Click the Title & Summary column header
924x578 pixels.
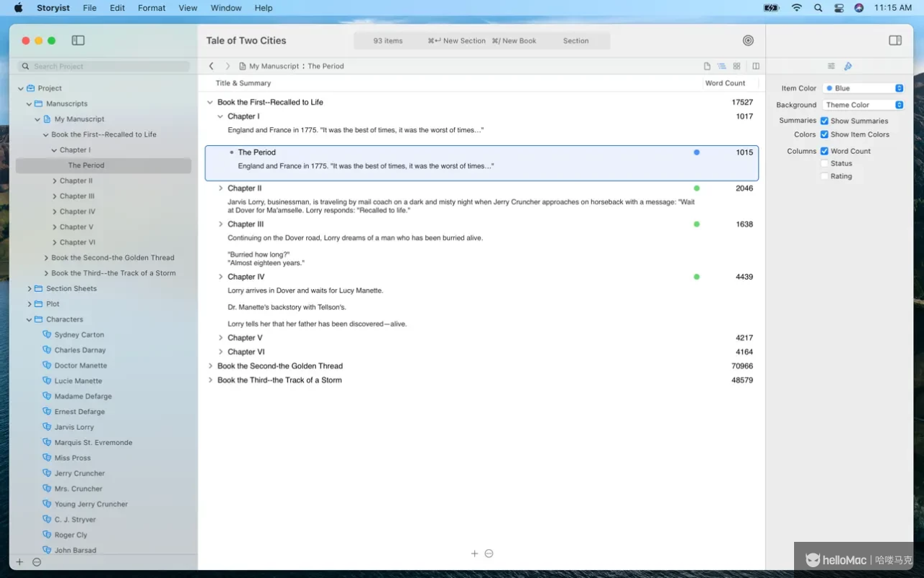click(243, 83)
